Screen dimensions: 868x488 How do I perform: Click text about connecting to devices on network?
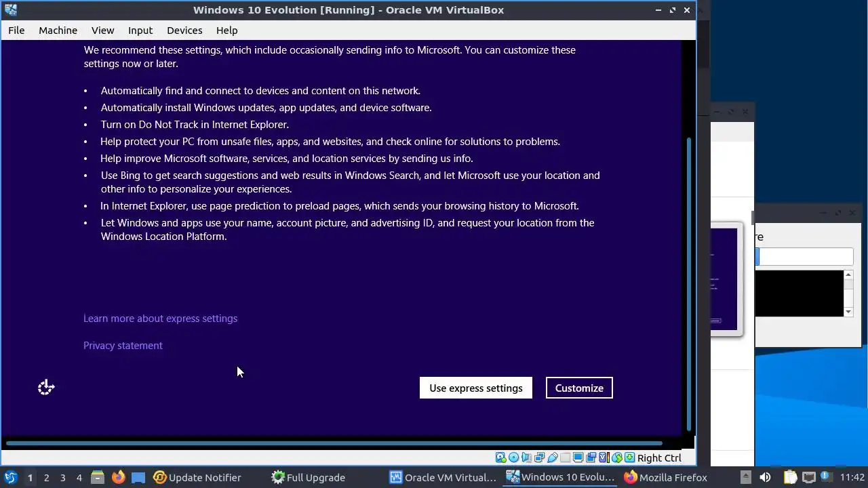(x=260, y=90)
